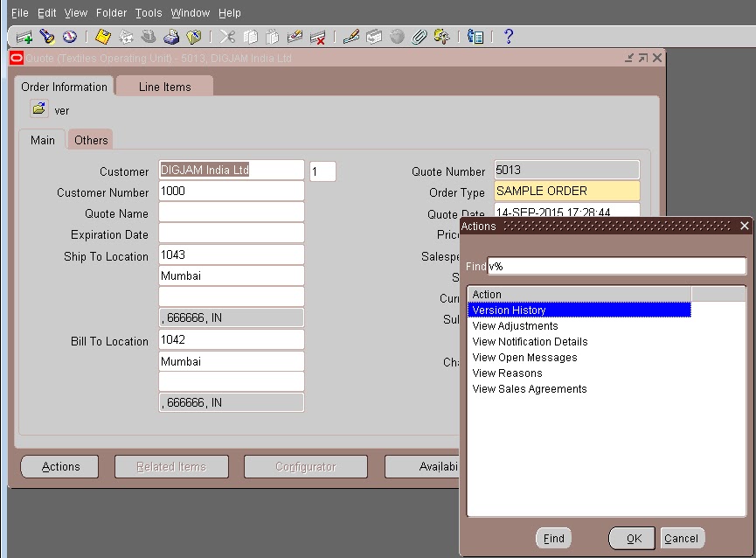Open the Others tab
The height and width of the screenshot is (558, 756).
(x=90, y=139)
